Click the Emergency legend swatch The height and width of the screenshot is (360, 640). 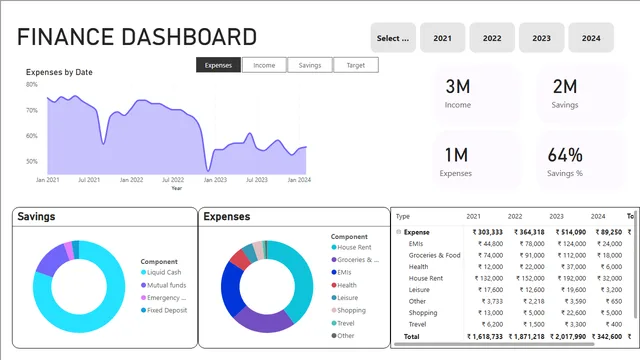[143, 298]
